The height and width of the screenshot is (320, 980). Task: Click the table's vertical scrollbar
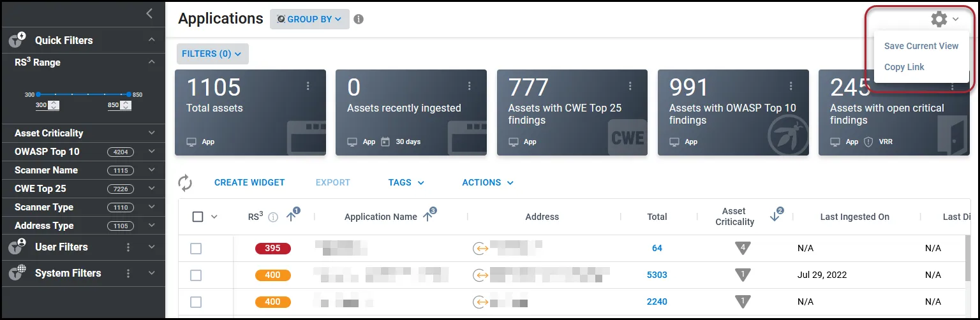(967, 258)
